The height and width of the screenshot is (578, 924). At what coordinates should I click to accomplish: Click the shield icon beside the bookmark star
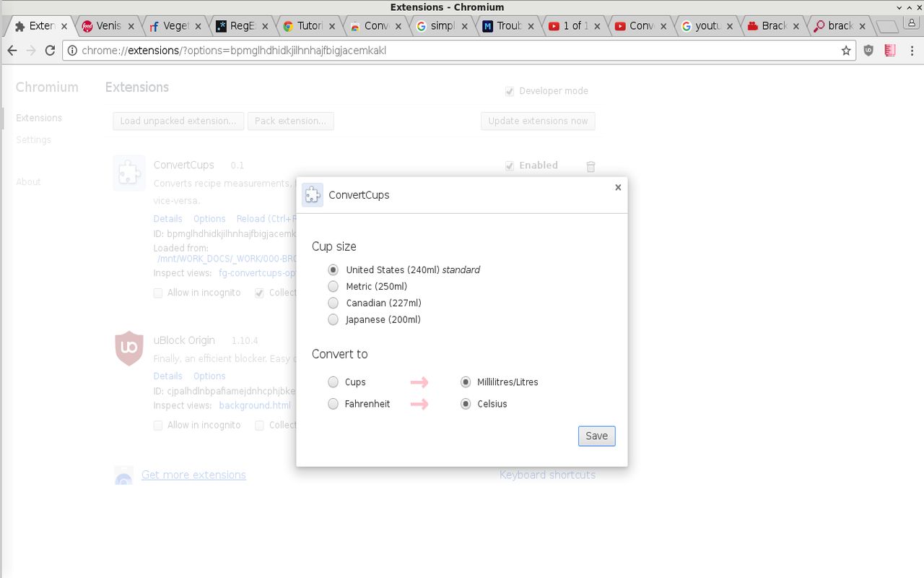click(x=867, y=51)
